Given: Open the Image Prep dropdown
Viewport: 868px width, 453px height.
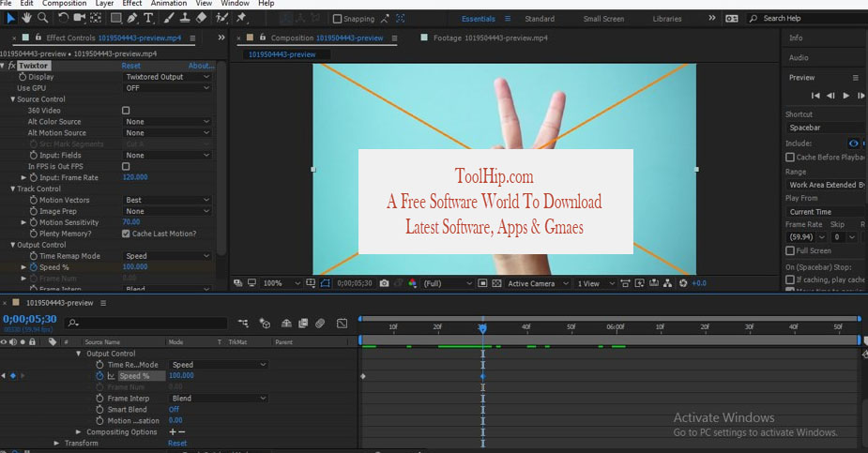Looking at the screenshot, I should point(167,211).
